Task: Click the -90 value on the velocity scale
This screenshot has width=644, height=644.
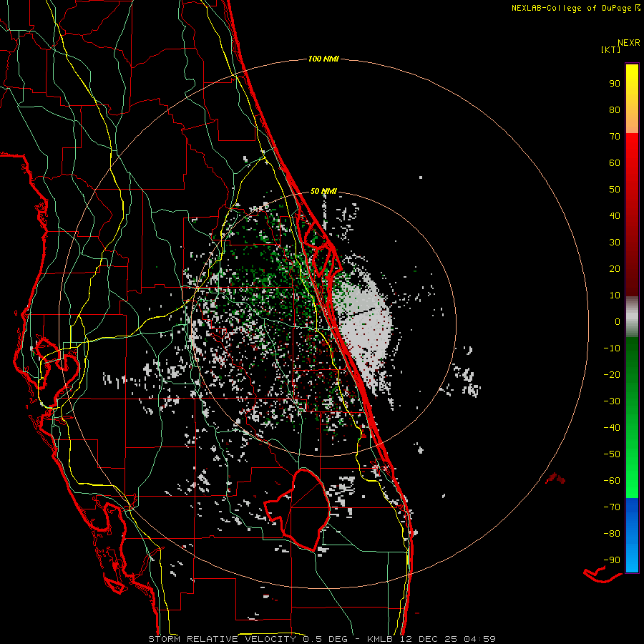Action: (x=612, y=560)
